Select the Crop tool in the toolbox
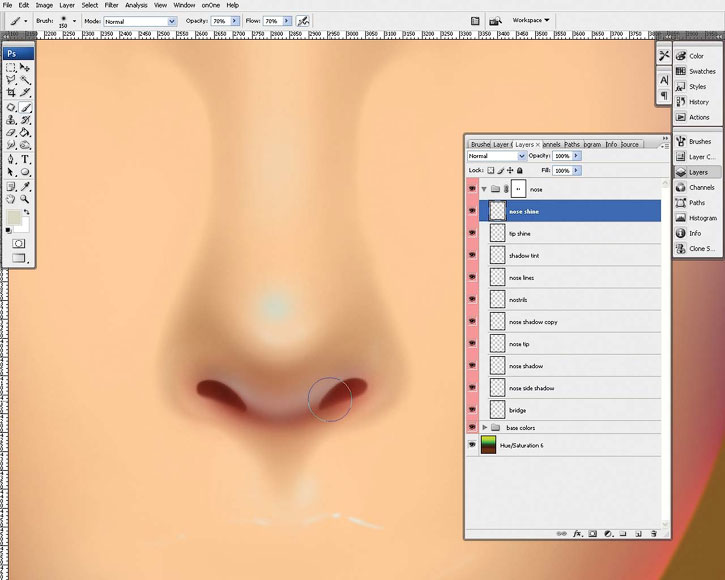Viewport: 725px width, 580px height. pos(11,93)
